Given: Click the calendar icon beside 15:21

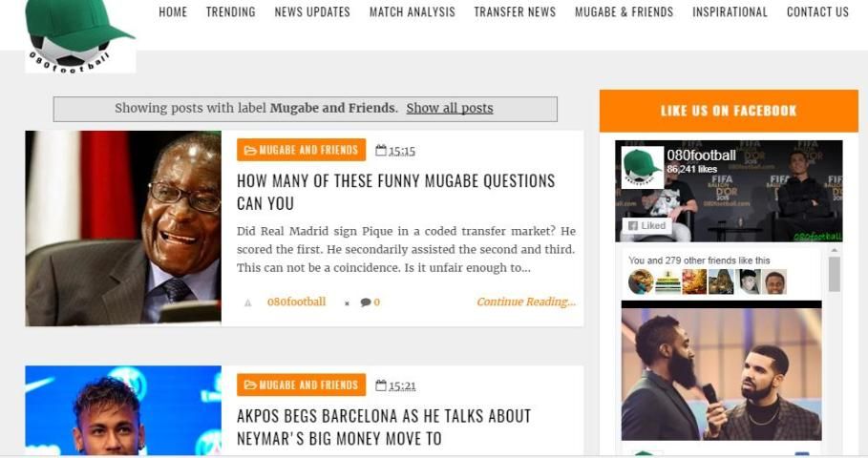Looking at the screenshot, I should coord(381,385).
